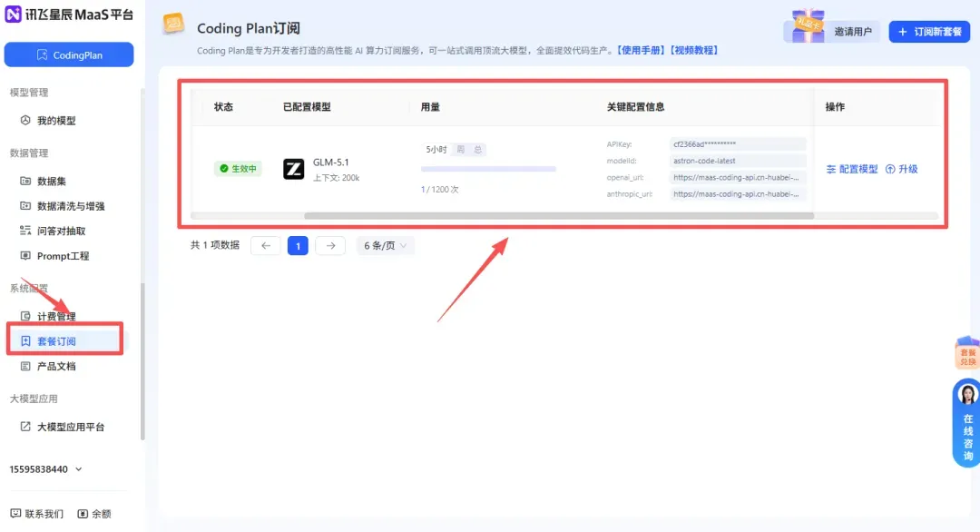Go to previous page arrow
Viewport: 980px width, 532px height.
(266, 246)
